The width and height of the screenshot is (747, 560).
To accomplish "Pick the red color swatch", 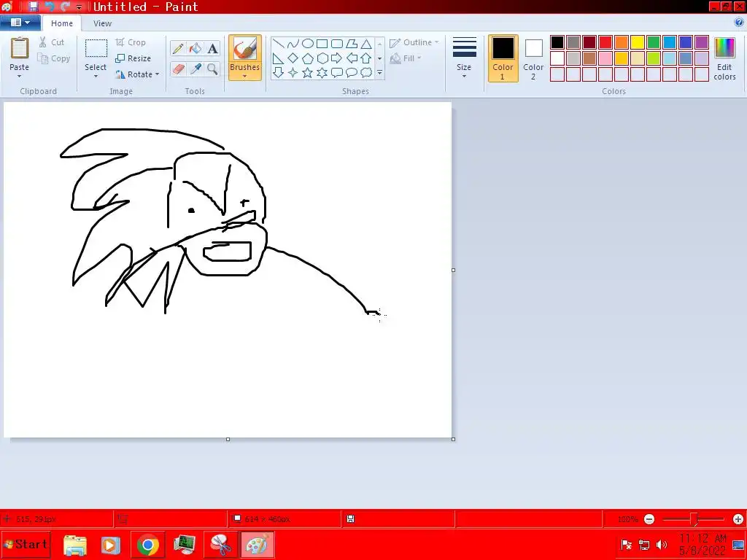I will pyautogui.click(x=605, y=42).
